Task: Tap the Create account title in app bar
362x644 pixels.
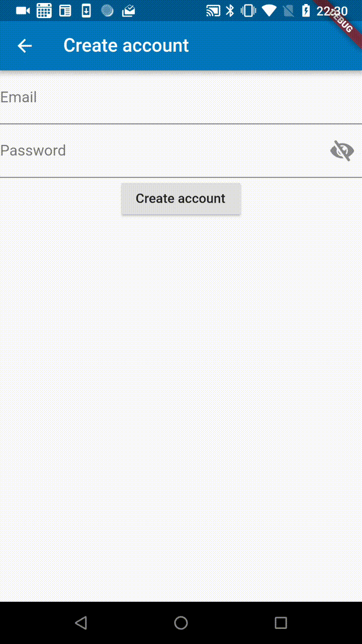Action: click(126, 46)
